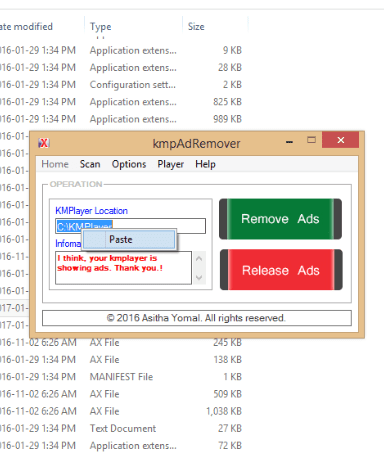384x464 pixels.
Task: Open the Home menu
Action: (x=55, y=164)
